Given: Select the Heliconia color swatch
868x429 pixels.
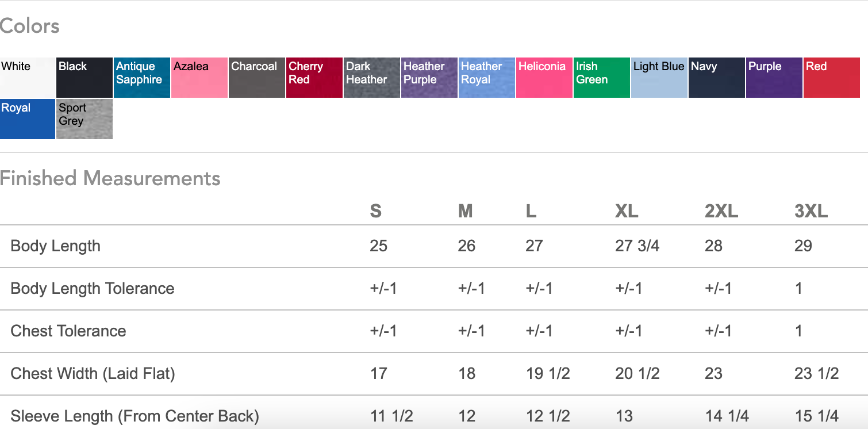Looking at the screenshot, I should (x=544, y=78).
